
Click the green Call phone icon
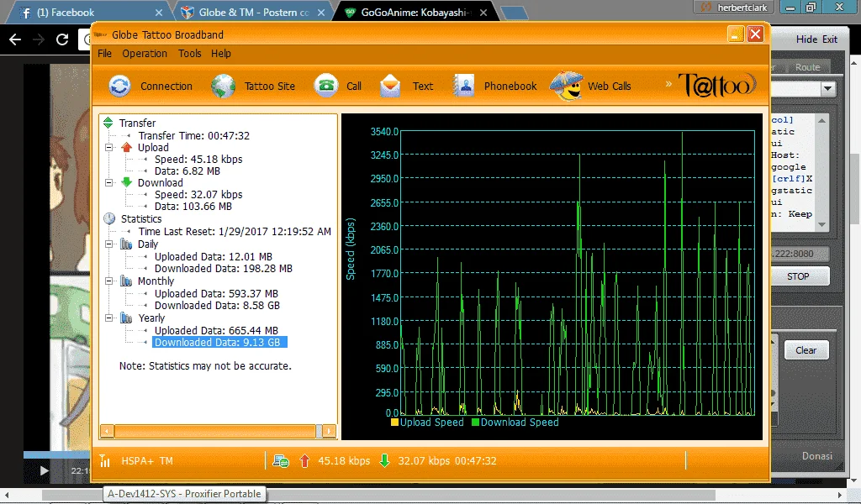(326, 86)
